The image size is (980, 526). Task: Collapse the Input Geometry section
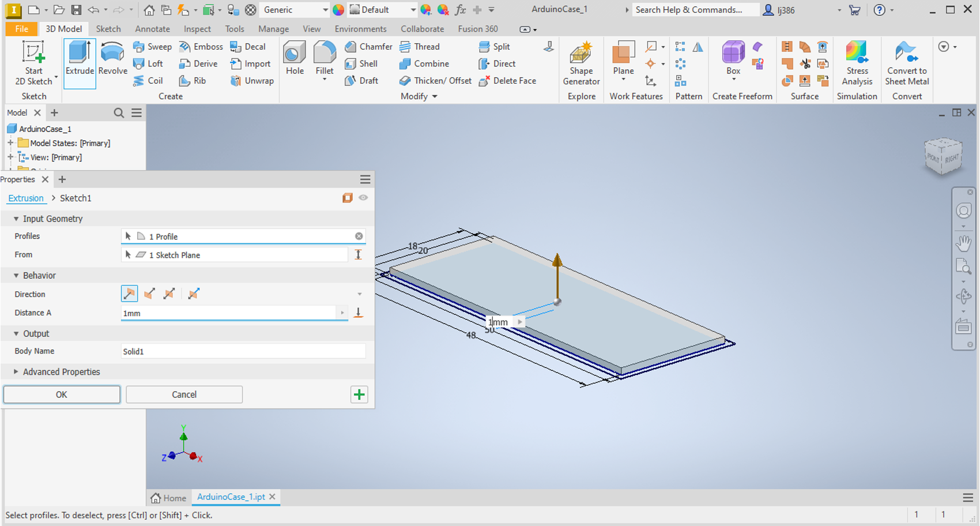pyautogui.click(x=16, y=219)
